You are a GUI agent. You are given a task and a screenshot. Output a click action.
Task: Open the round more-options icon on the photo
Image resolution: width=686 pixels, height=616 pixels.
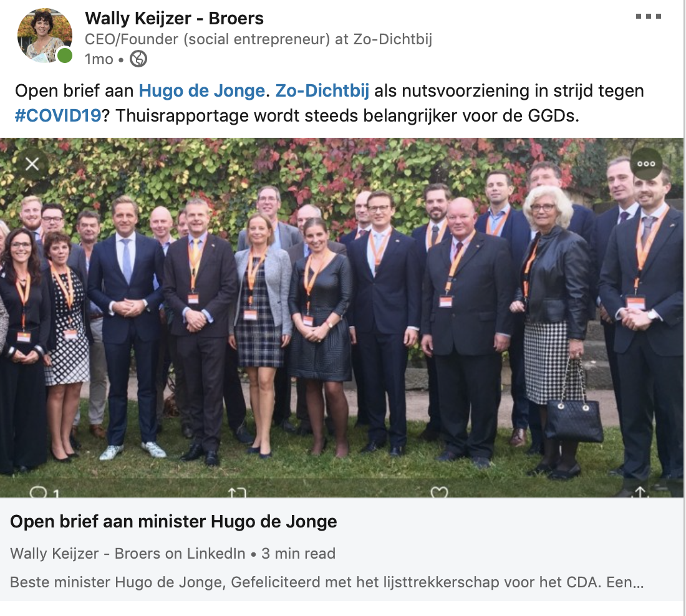click(x=646, y=164)
